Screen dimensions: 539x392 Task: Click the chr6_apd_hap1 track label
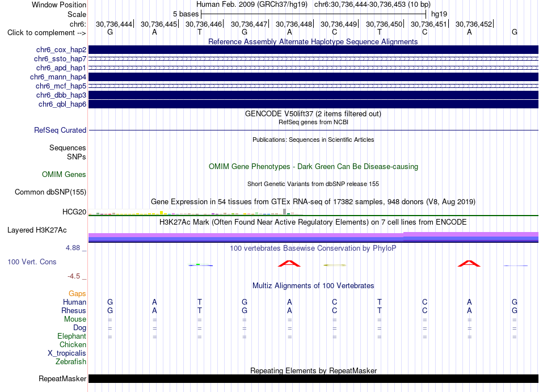(61, 68)
